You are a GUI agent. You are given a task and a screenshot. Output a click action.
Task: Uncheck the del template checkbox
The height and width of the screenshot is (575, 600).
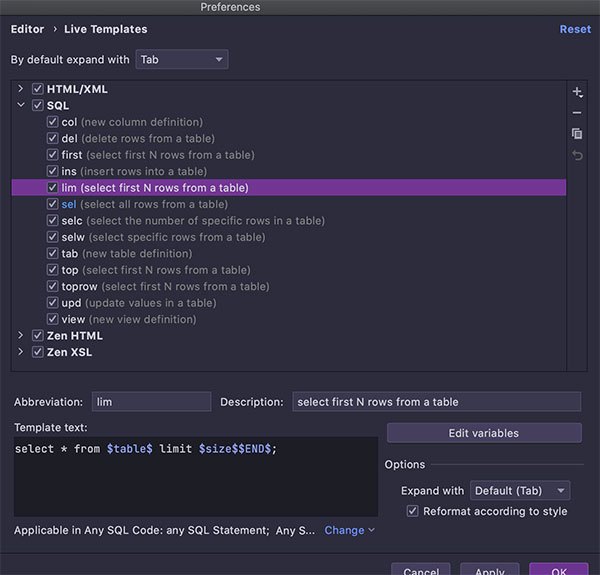[x=52, y=138]
